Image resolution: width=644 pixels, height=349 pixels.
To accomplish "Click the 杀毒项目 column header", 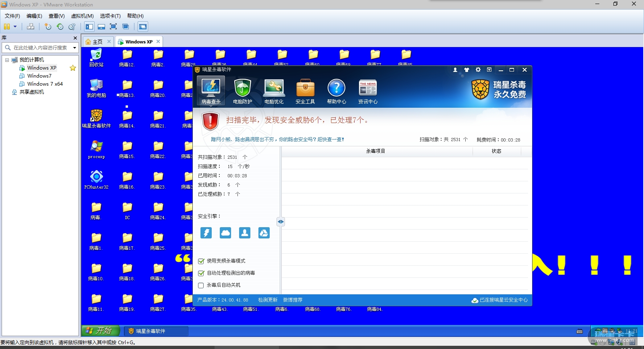I will coord(376,151).
